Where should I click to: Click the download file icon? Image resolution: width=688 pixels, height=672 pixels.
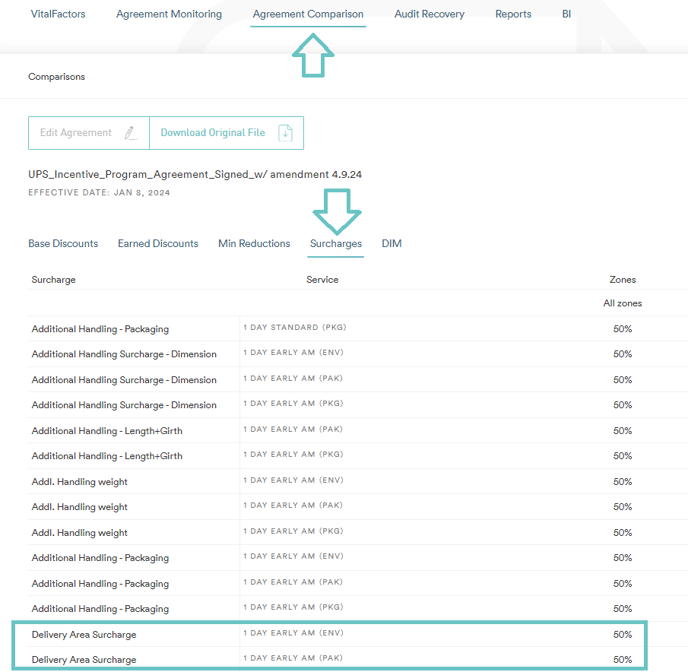pyautogui.click(x=285, y=133)
